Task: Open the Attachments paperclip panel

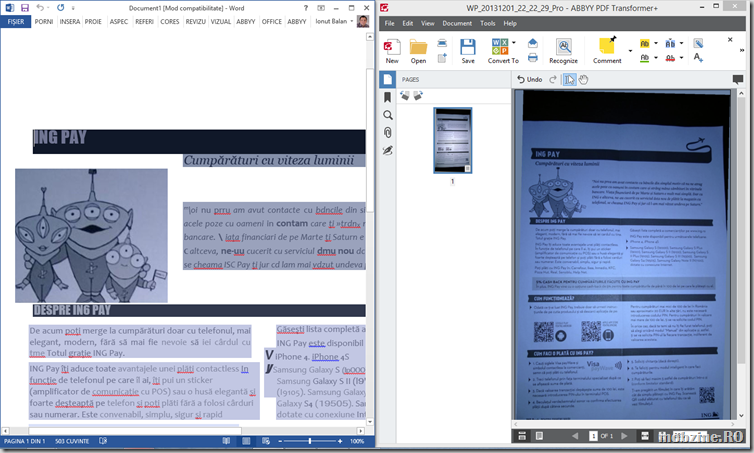Action: pos(388,132)
